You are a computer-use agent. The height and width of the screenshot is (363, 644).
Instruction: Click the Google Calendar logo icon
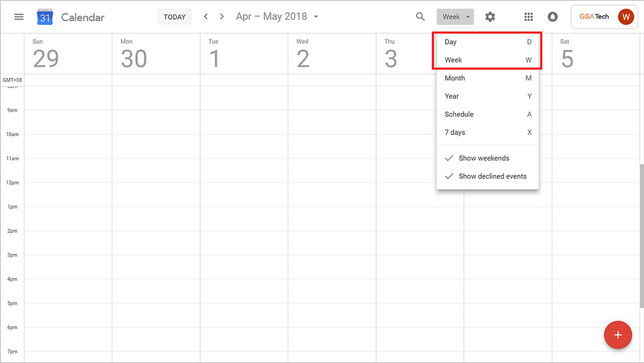[45, 17]
